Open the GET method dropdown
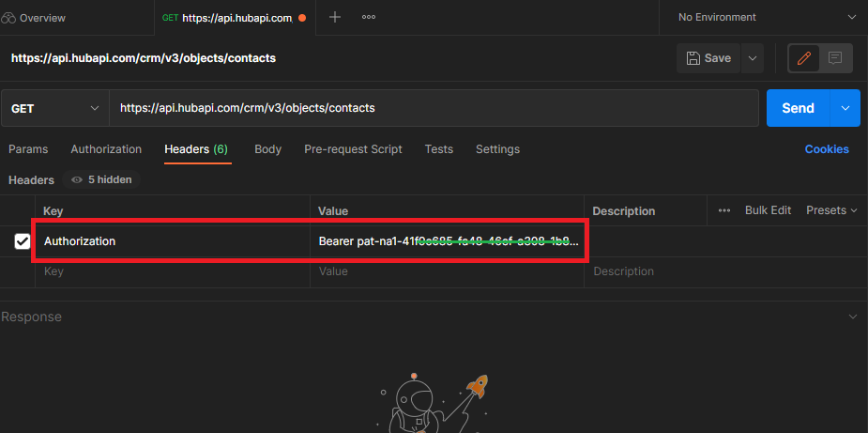Image resolution: width=868 pixels, height=433 pixels. 54,108
